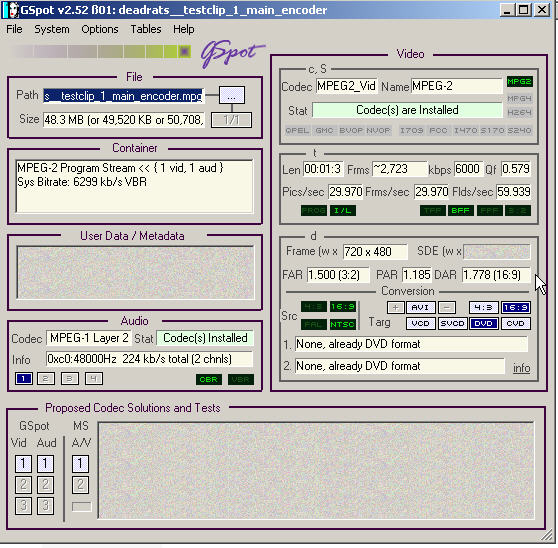Click GSpot Vid test button 1
This screenshot has width=558, height=548.
tap(23, 464)
